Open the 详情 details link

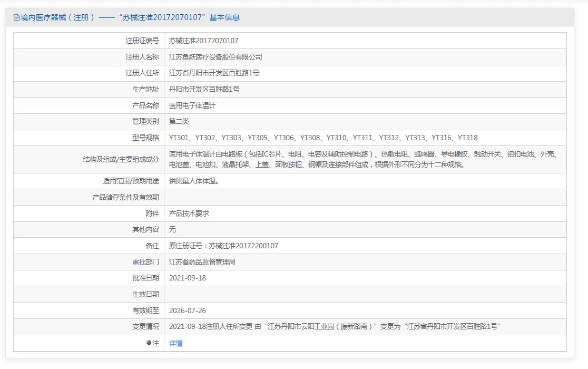point(176,343)
